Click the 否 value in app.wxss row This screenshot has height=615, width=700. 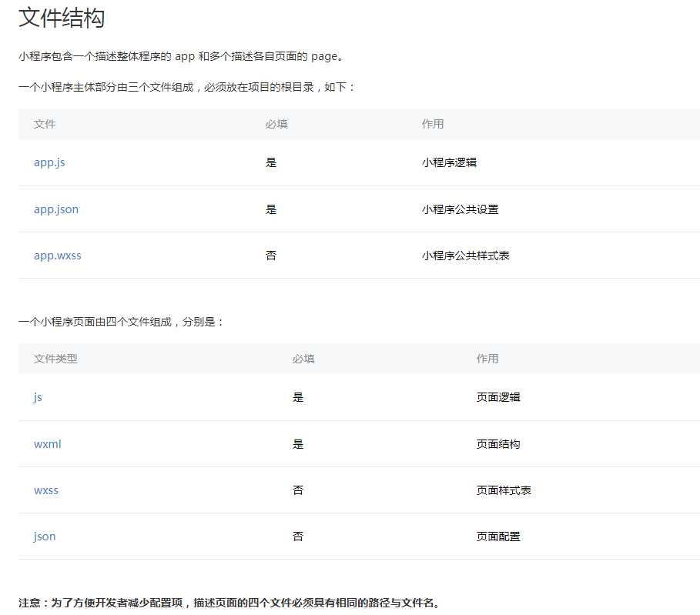271,256
